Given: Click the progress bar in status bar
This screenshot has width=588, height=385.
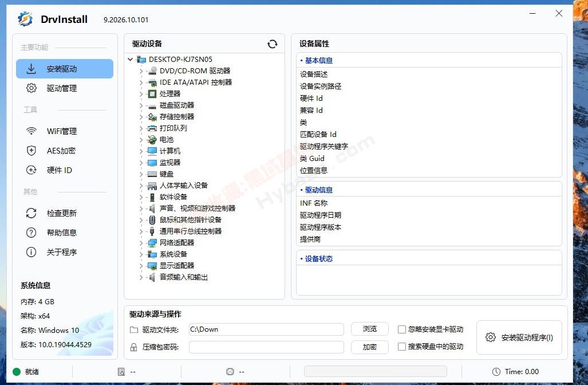Looking at the screenshot, I should point(376,371).
